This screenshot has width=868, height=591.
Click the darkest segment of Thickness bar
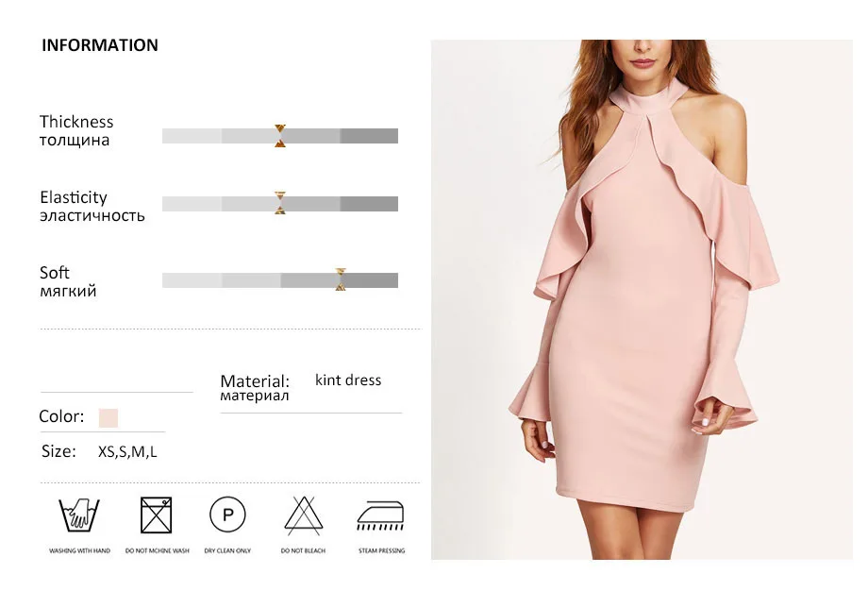[369, 136]
